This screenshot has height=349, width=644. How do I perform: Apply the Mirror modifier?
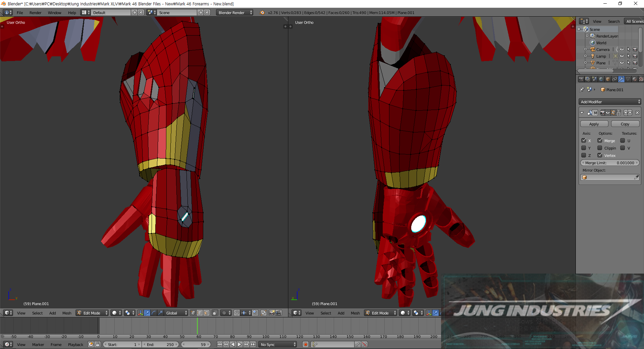click(x=594, y=124)
